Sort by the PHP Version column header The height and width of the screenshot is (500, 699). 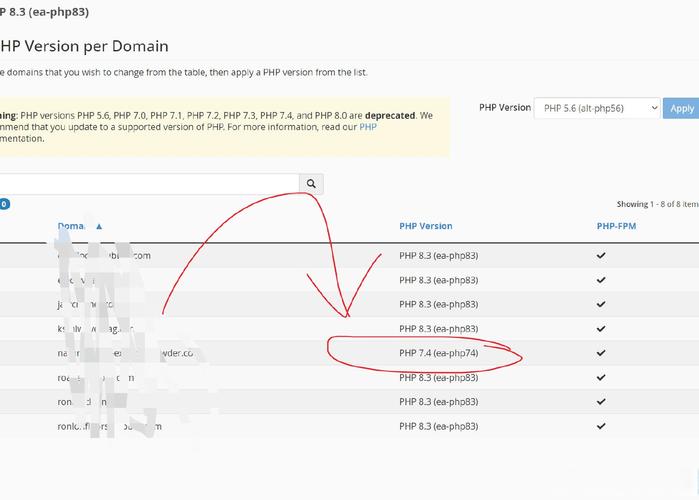pos(425,226)
